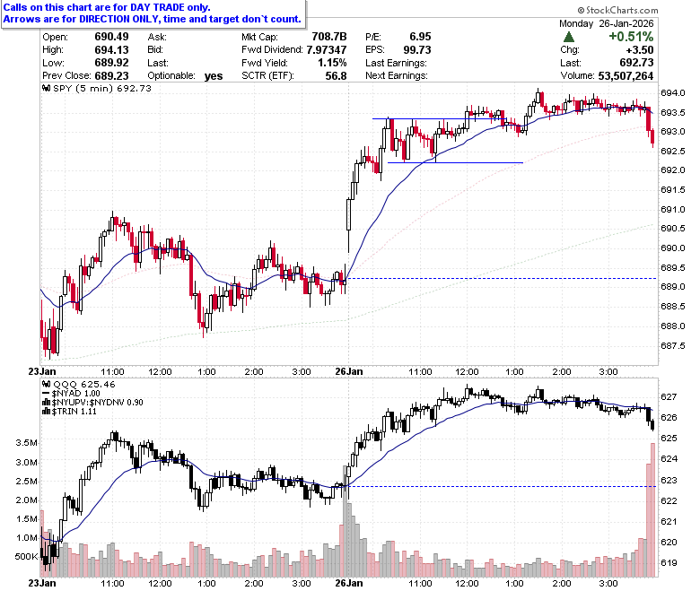Viewport: 700px width, 591px height.
Task: Click the SCTR (ETF) value 56.8
Action: (337, 76)
